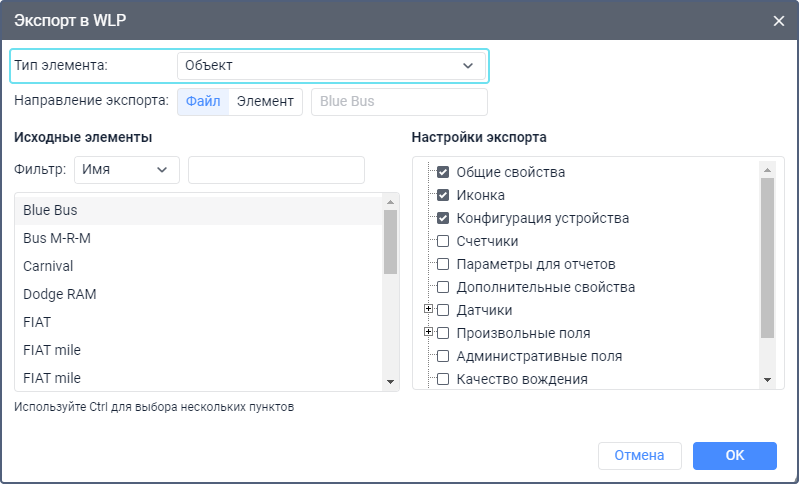The height and width of the screenshot is (484, 799).
Task: Click the Отмена button
Action: pyautogui.click(x=639, y=456)
